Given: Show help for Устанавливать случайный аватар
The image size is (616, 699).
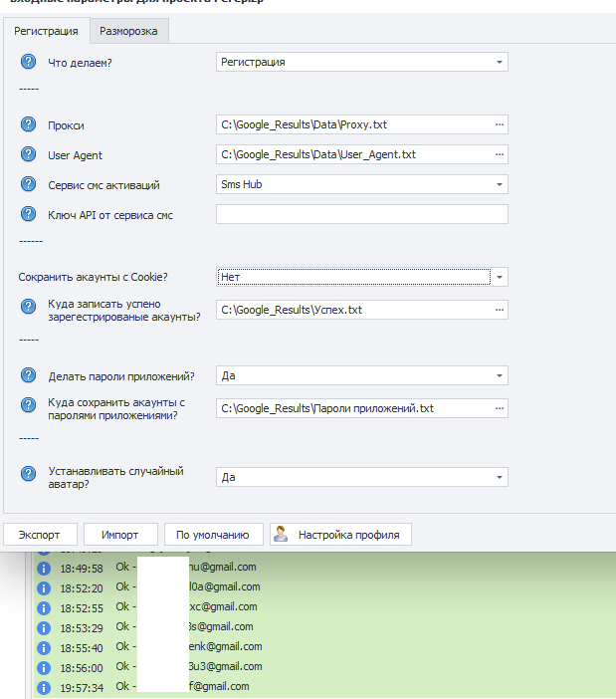Looking at the screenshot, I should tap(28, 474).
